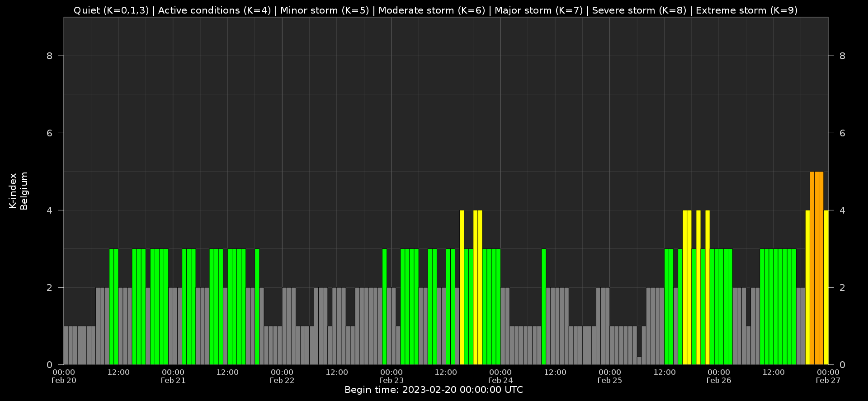
Task: Click the 'Feb 24' date label
Action: [500, 380]
